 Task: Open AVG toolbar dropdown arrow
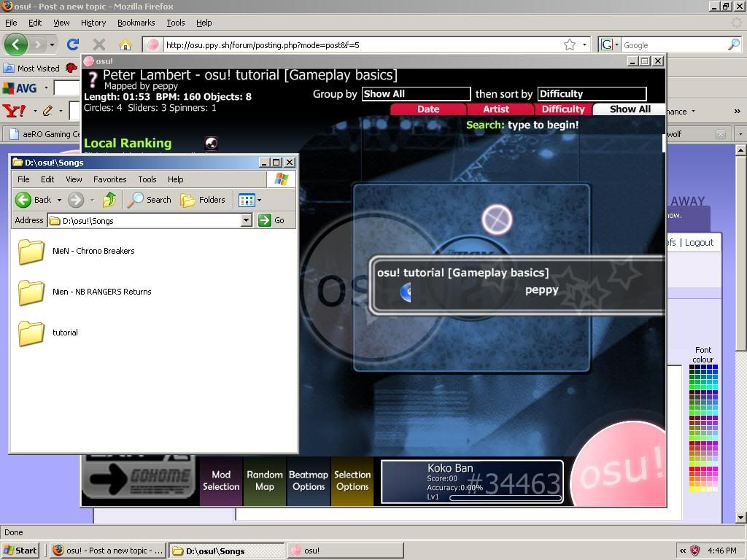46,88
